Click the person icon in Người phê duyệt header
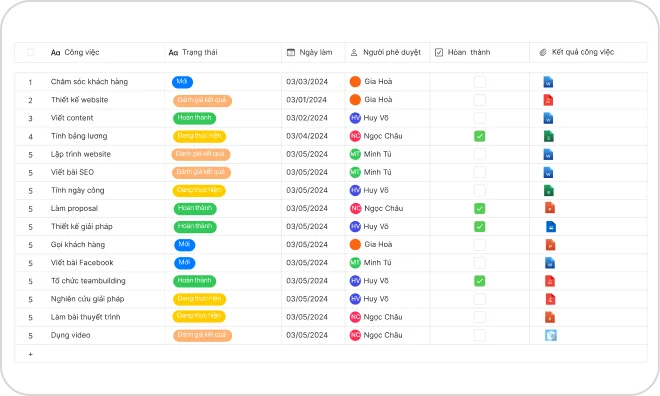 (354, 53)
